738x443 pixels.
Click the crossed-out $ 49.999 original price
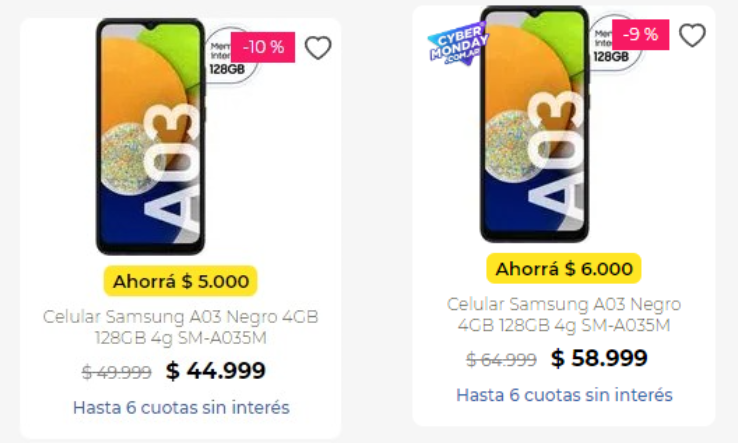tap(116, 372)
